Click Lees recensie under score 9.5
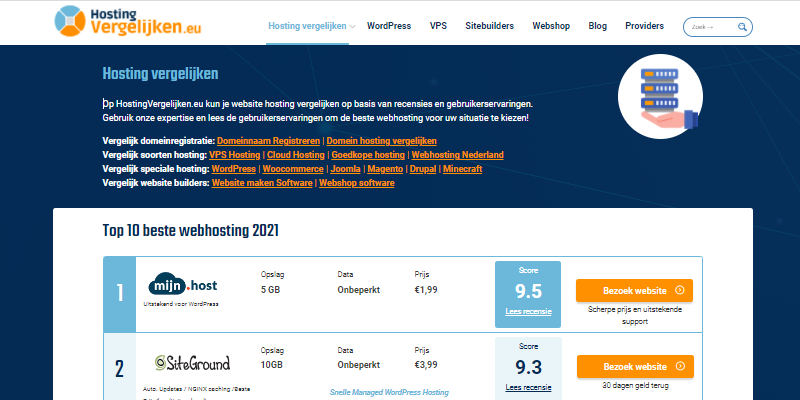Screen dimensions: 800x400 click(528, 312)
